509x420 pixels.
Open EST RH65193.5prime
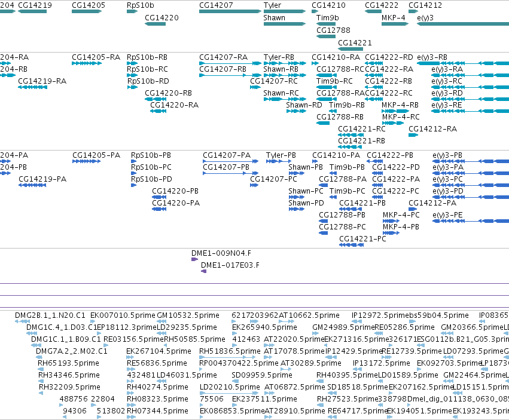[x=68, y=363]
